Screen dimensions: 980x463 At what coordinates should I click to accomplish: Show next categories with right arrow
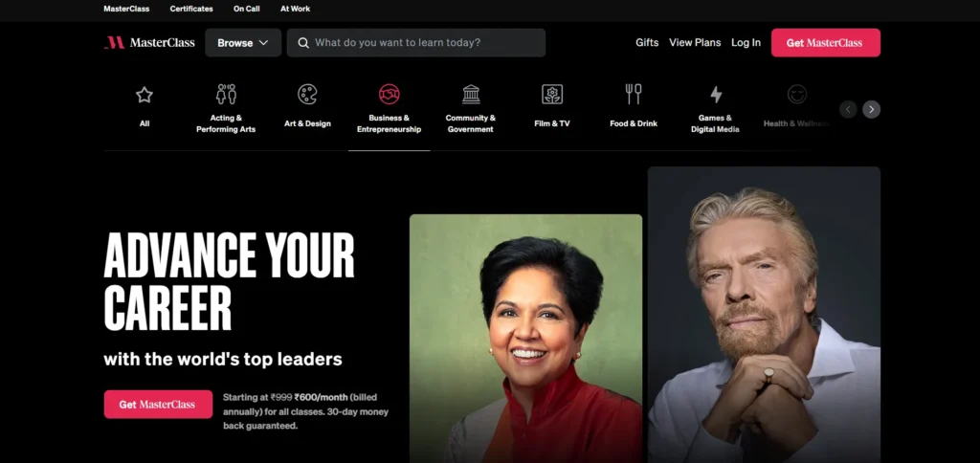(x=871, y=109)
